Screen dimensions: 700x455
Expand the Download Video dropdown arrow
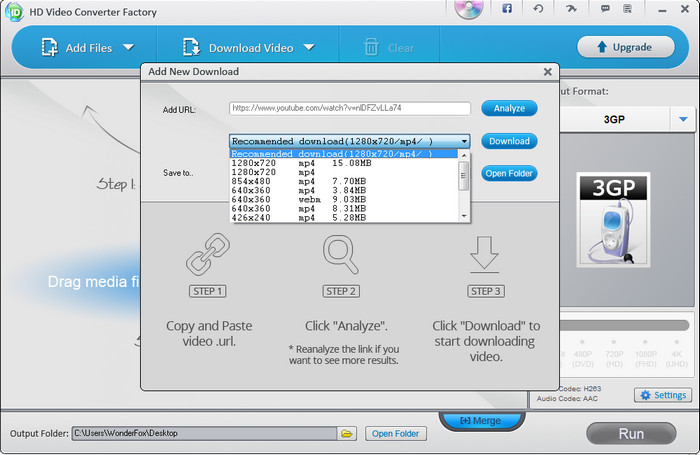pyautogui.click(x=309, y=47)
